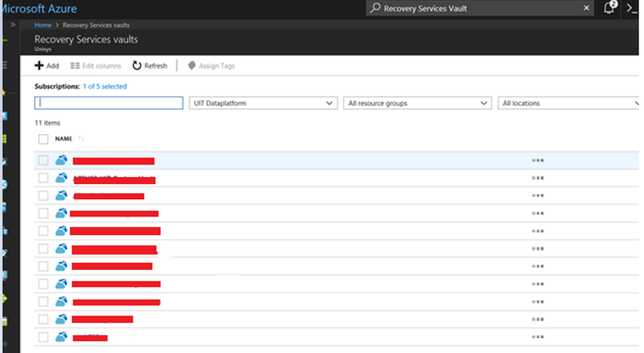Open ellipsis menu of first vault row
The image size is (644, 353).
point(538,161)
